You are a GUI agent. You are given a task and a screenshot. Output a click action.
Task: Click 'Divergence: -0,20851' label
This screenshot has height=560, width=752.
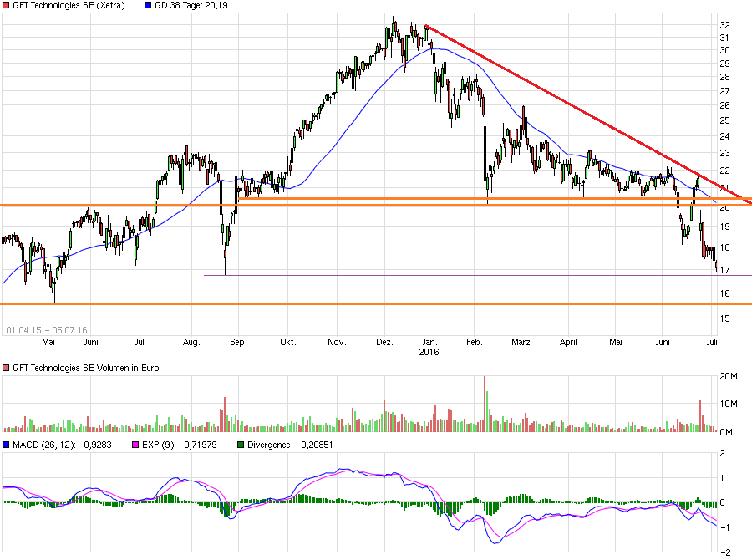point(290,445)
